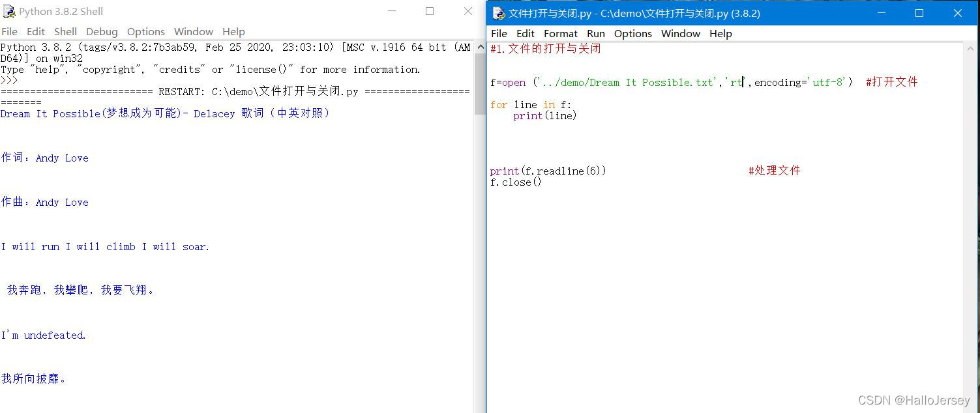Open File menu in Python Shell window
This screenshot has height=413, width=980.
(10, 31)
